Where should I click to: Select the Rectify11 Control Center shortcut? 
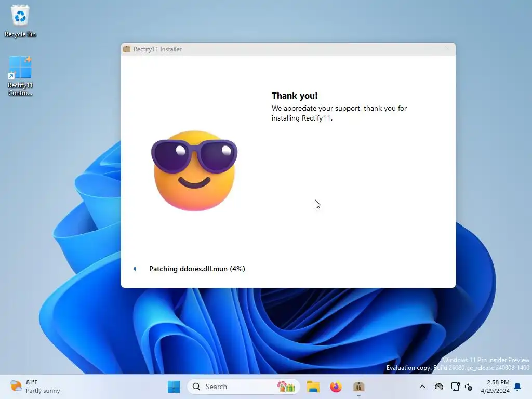coord(20,76)
